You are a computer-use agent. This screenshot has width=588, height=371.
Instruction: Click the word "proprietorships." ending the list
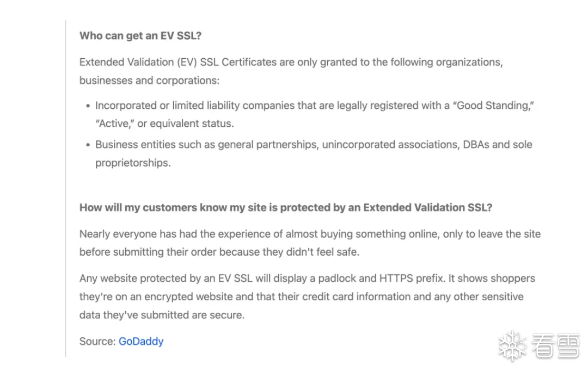[133, 163]
